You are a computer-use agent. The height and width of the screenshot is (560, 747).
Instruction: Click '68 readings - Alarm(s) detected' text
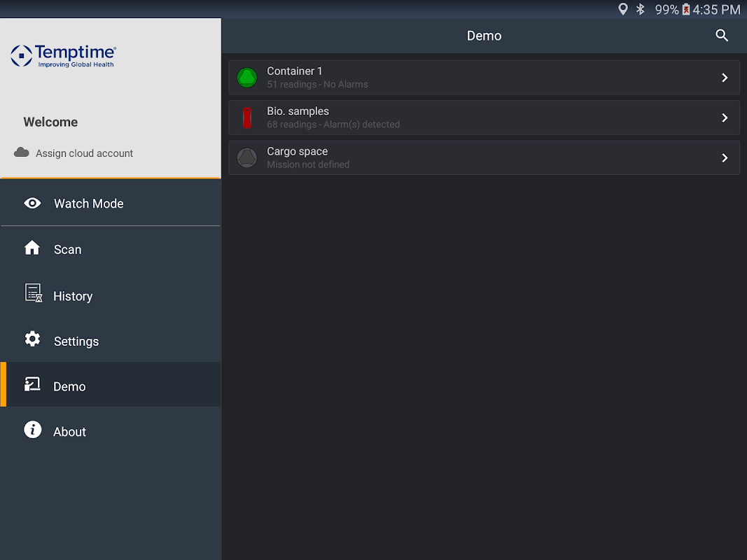333,125
